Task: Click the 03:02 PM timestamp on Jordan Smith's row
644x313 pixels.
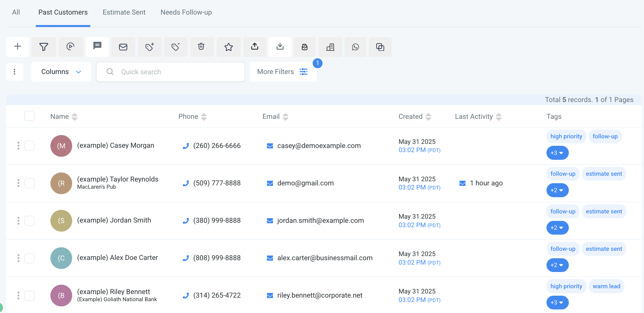Action: pyautogui.click(x=412, y=225)
